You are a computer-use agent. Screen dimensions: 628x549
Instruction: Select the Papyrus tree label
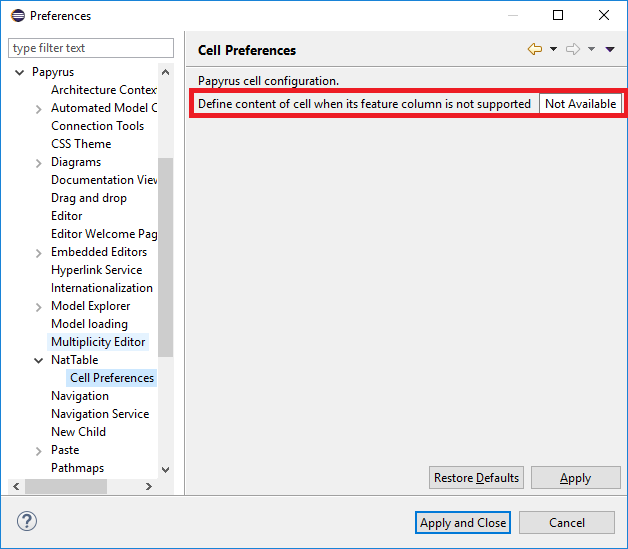click(53, 72)
